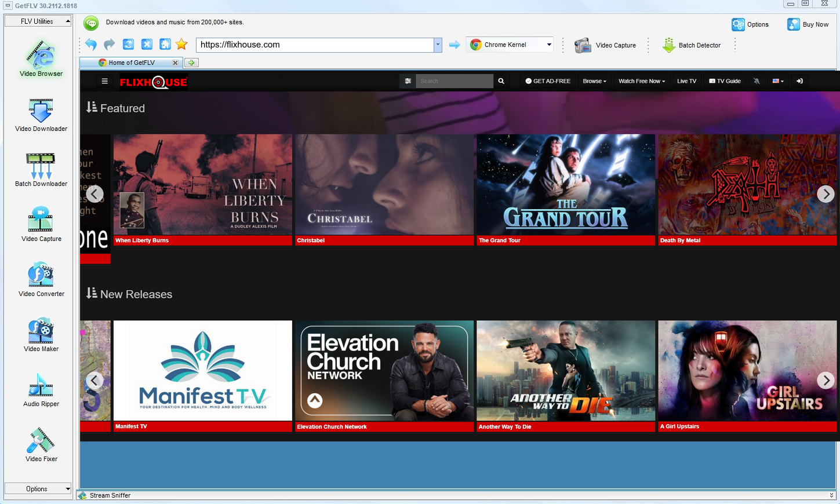Open The Grand Tour thumbnail
Image resolution: width=840 pixels, height=504 pixels.
click(x=566, y=185)
